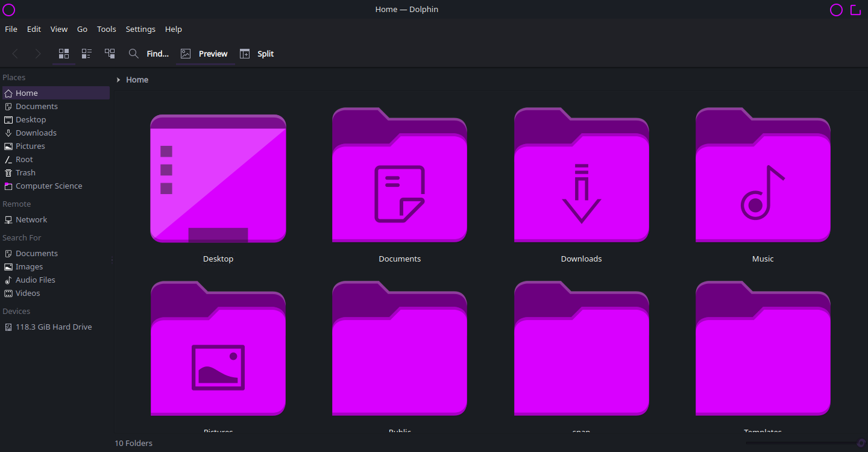This screenshot has width=868, height=452.
Task: Adjust the icon zoom slider in status bar
Action: tap(805, 443)
